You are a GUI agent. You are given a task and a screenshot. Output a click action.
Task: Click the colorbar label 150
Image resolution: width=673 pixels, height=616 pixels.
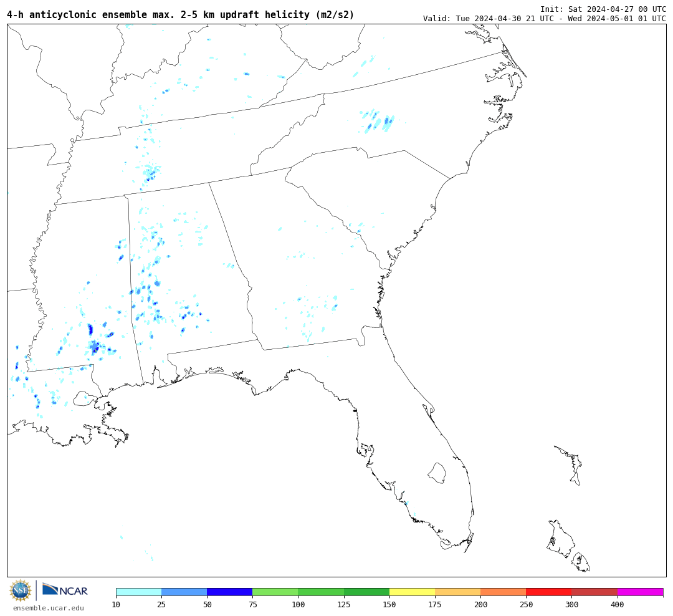point(389,605)
